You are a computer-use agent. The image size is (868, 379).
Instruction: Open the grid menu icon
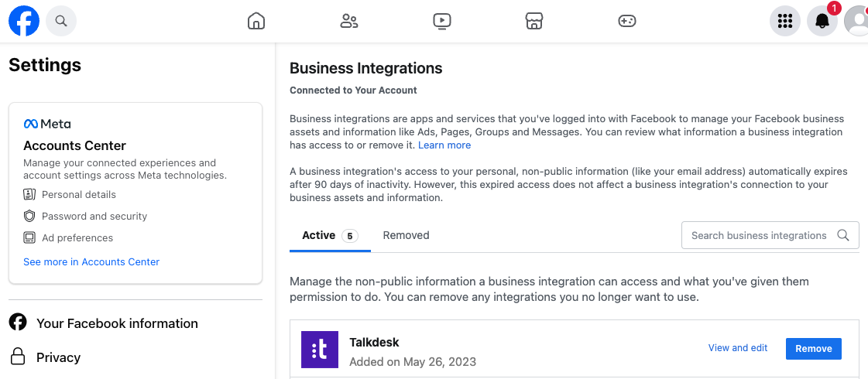[x=785, y=21]
